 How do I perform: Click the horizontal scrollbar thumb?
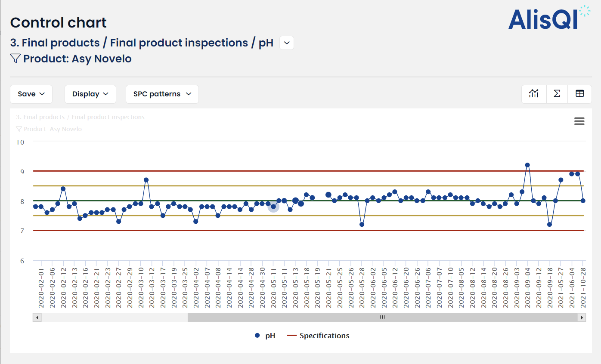382,318
